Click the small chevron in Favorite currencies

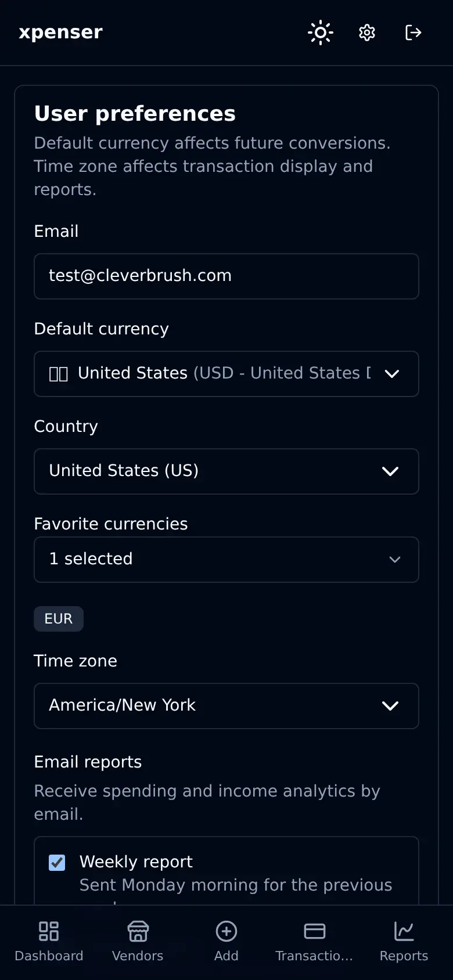click(x=395, y=560)
